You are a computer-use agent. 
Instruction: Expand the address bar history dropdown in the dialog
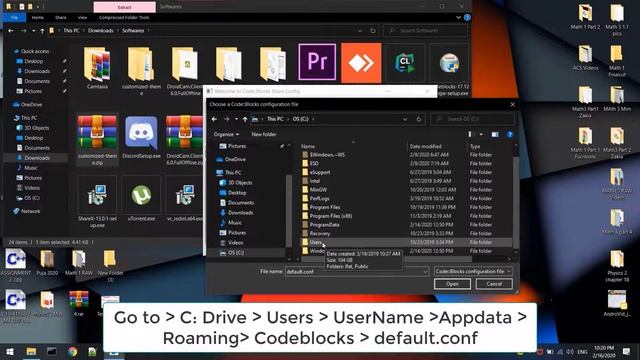[x=405, y=119]
